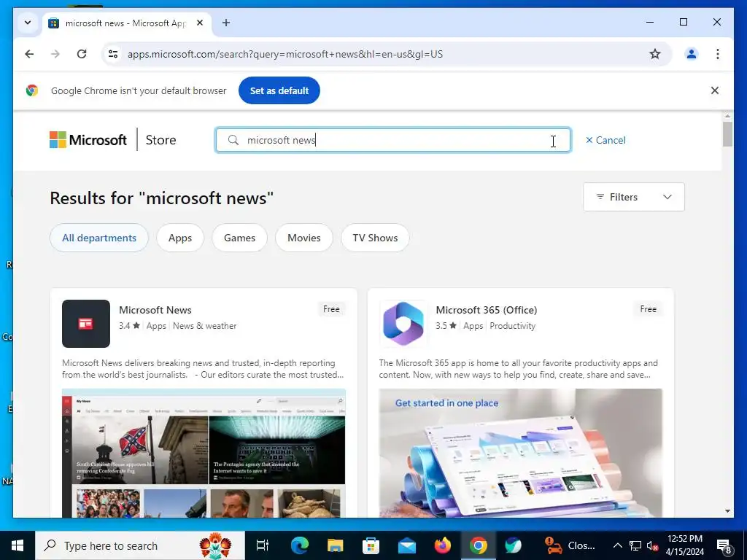The image size is (747, 560).
Task: Click the taskbar search box
Action: (x=140, y=545)
